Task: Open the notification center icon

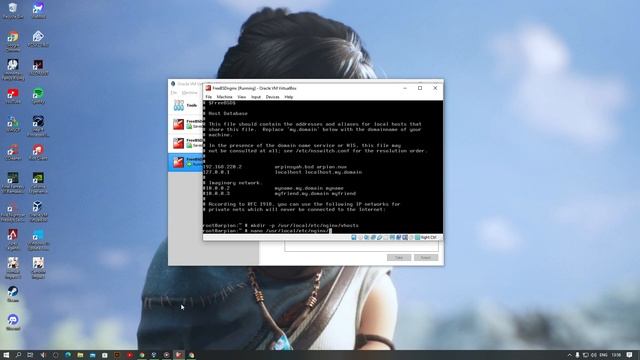Action: click(629, 355)
